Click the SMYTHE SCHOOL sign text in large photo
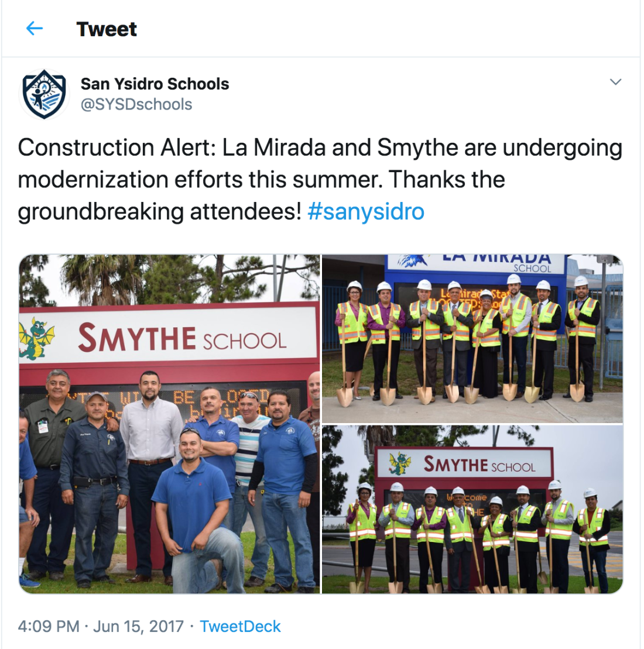 (182, 338)
